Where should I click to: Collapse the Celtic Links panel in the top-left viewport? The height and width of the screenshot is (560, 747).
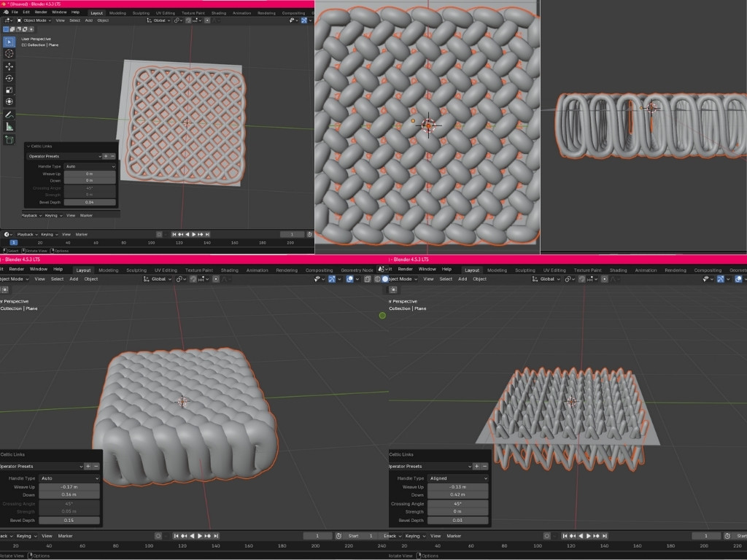point(28,147)
